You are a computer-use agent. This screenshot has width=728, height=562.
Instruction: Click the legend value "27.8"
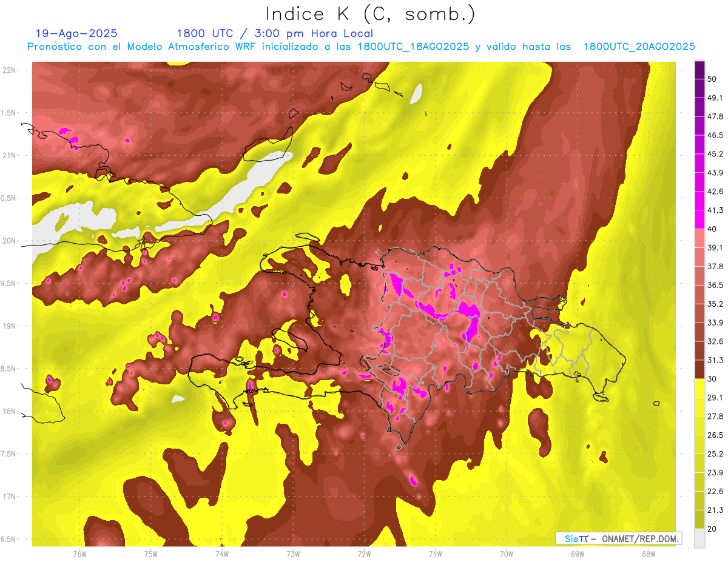pyautogui.click(x=715, y=416)
